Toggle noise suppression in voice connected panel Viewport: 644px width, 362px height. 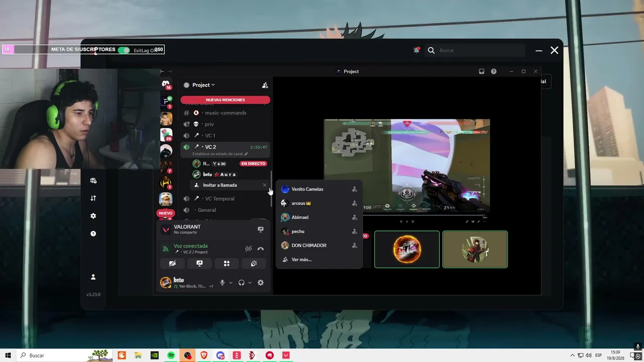coord(248,249)
